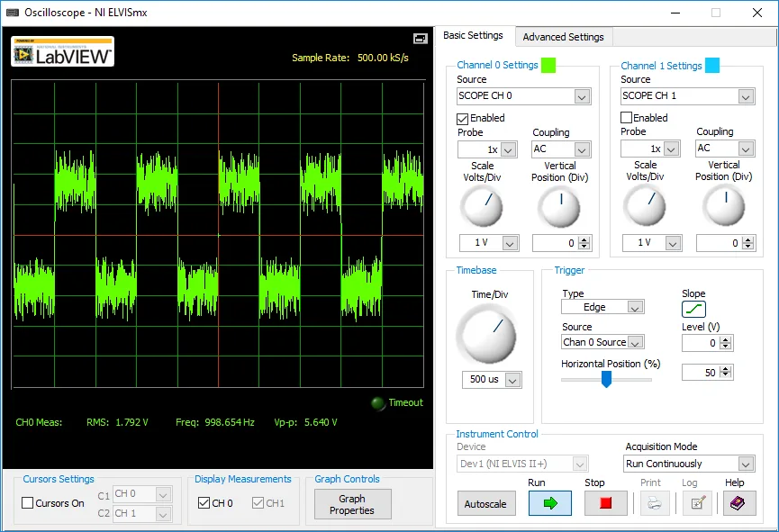This screenshot has height=532, width=779.
Task: Click the Print printer icon
Action: tap(655, 503)
